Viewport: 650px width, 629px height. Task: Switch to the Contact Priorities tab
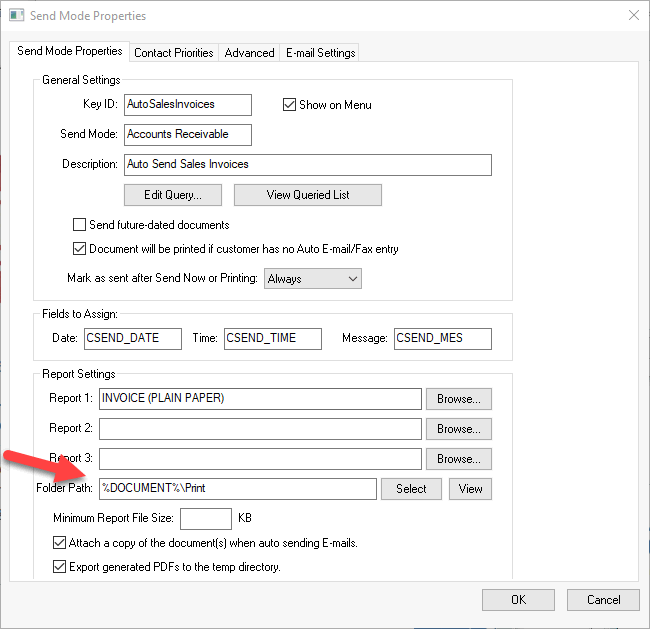[173, 53]
